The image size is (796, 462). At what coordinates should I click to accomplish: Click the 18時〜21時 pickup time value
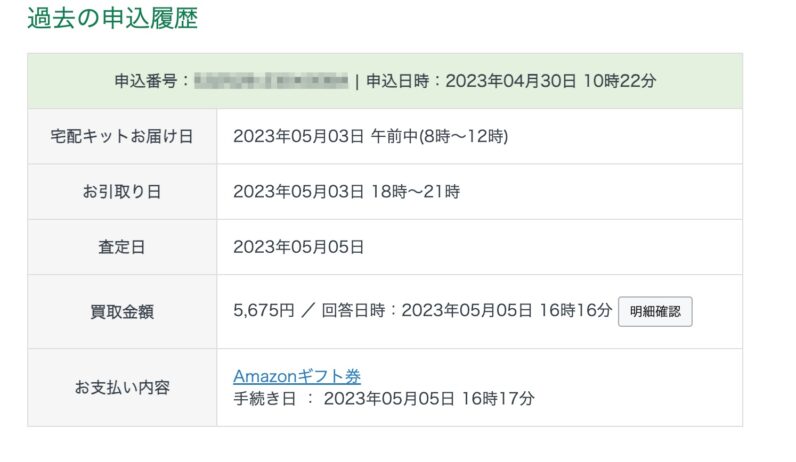(x=415, y=191)
